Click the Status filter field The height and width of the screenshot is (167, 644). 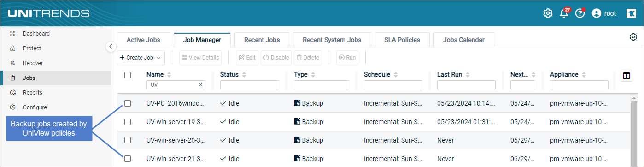(x=250, y=85)
